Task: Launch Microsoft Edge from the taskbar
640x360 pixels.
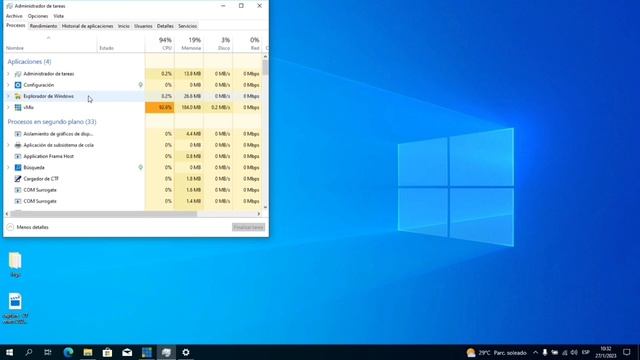Action: (68, 352)
